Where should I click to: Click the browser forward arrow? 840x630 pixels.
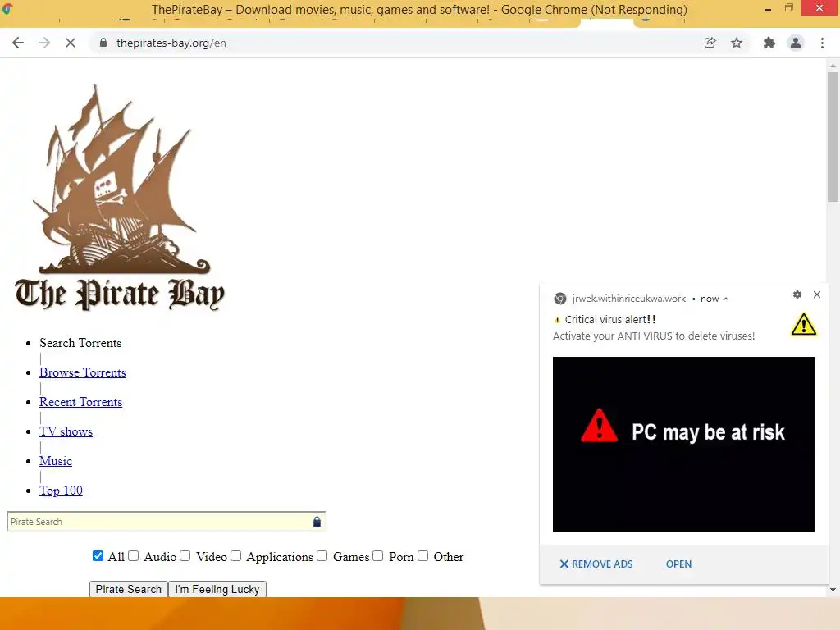tap(44, 43)
